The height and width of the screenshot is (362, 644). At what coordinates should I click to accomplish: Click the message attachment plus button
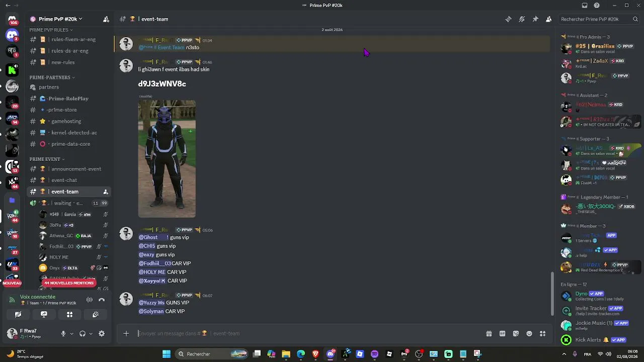pos(126,333)
